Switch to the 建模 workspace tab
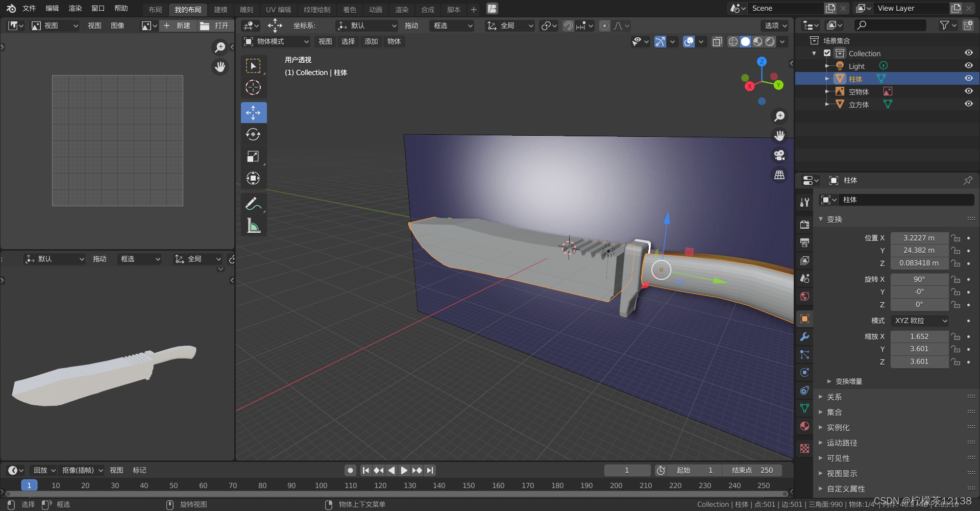 coord(220,9)
